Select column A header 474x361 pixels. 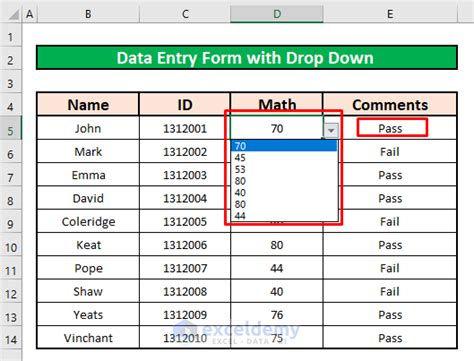(30, 14)
